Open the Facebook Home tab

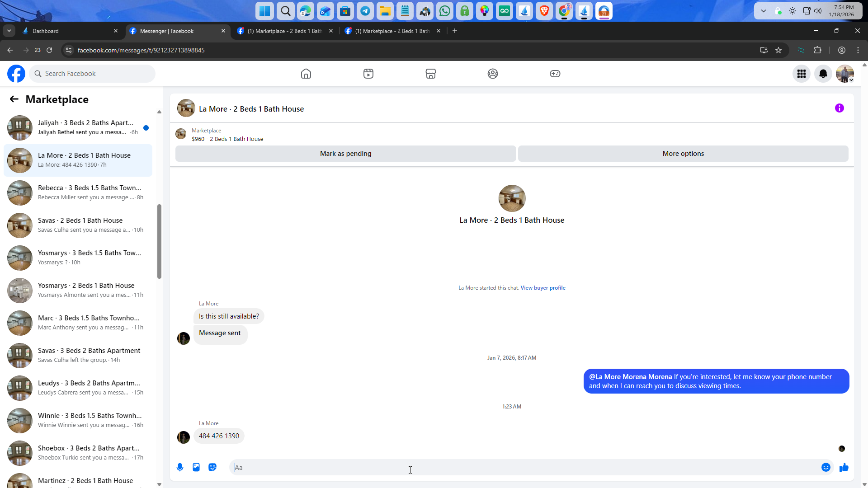[306, 74]
